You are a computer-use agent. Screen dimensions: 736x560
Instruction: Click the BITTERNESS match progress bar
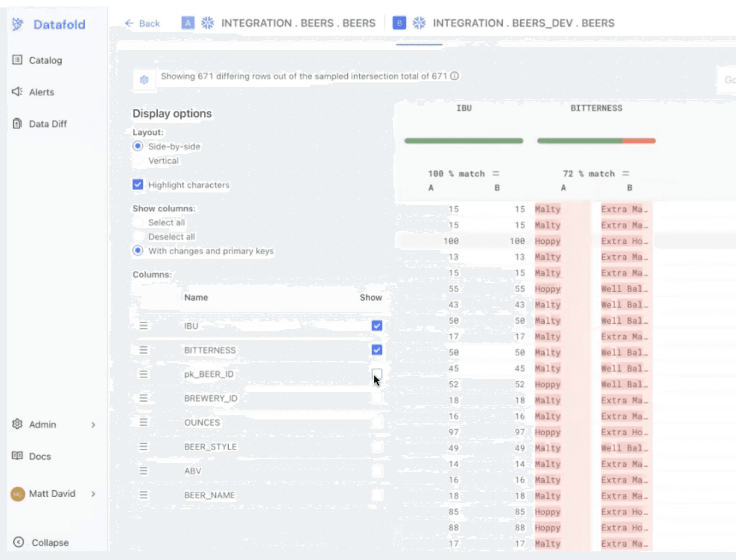[596, 141]
